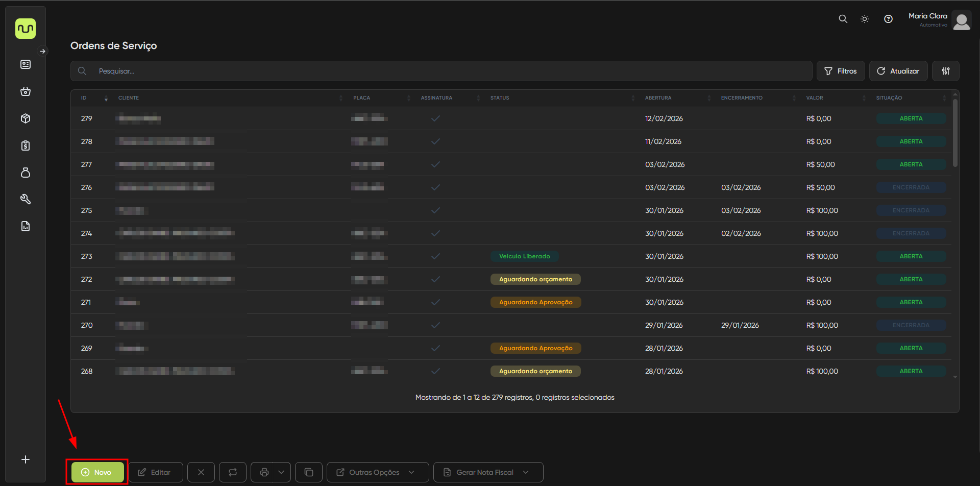This screenshot has width=980, height=486.
Task: Toggle the light/dark theme sun icon
Action: (865, 19)
